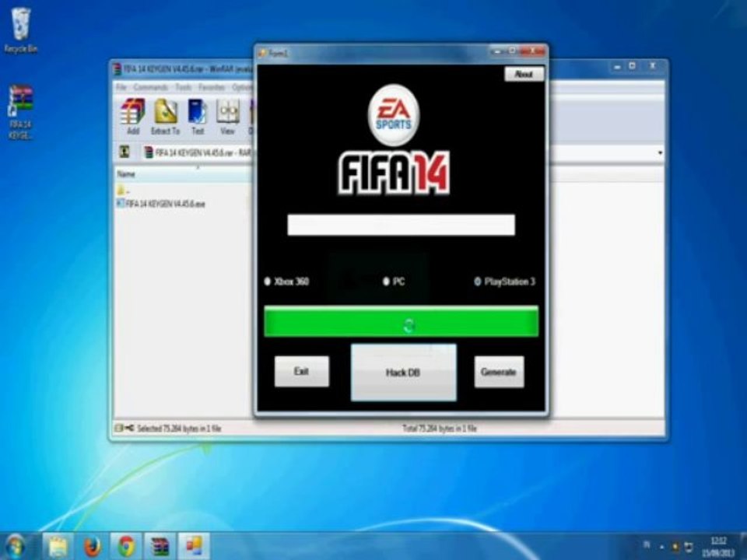The height and width of the screenshot is (560, 747).
Task: Click the Form1 title bar icon
Action: 262,53
